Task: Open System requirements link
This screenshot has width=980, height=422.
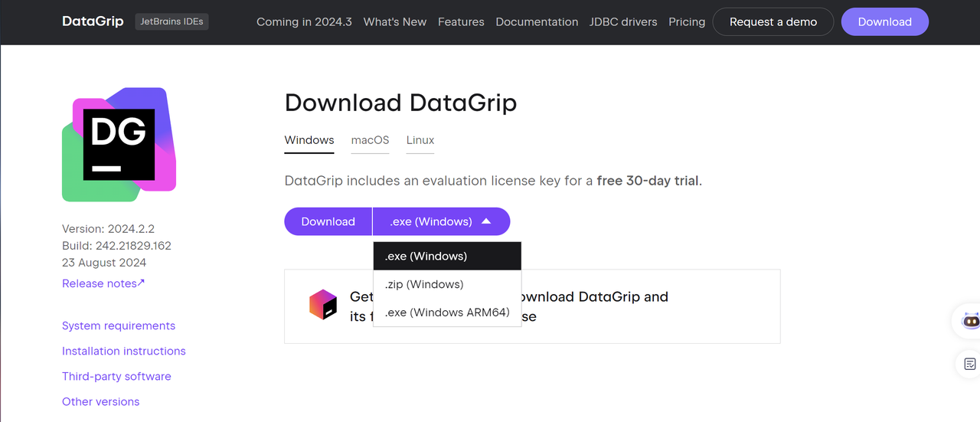Action: 119,325
